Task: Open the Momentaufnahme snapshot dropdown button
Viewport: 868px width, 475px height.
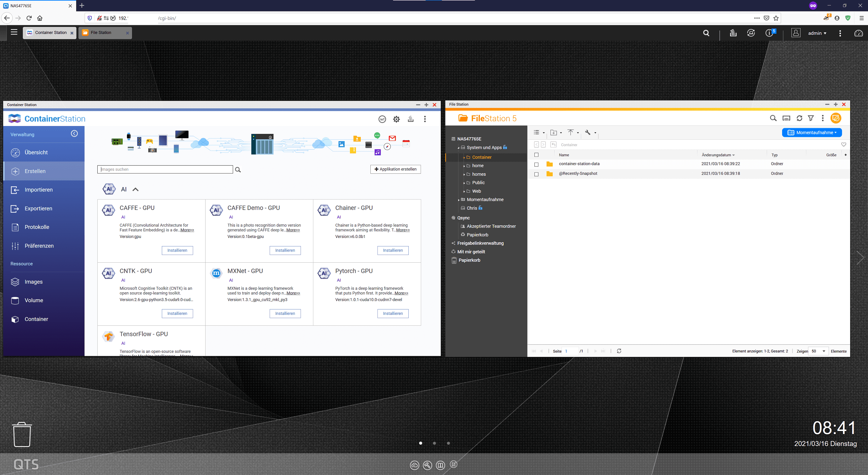Action: [x=812, y=132]
